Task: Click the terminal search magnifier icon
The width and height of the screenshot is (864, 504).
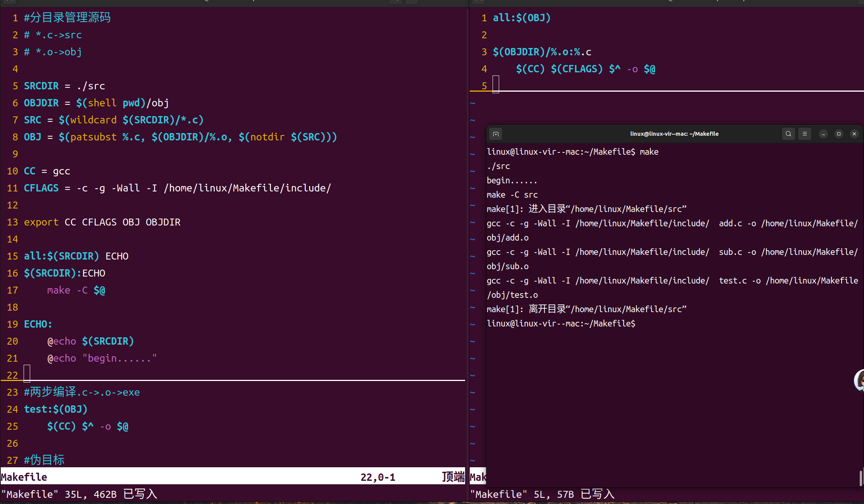Action: pos(788,134)
